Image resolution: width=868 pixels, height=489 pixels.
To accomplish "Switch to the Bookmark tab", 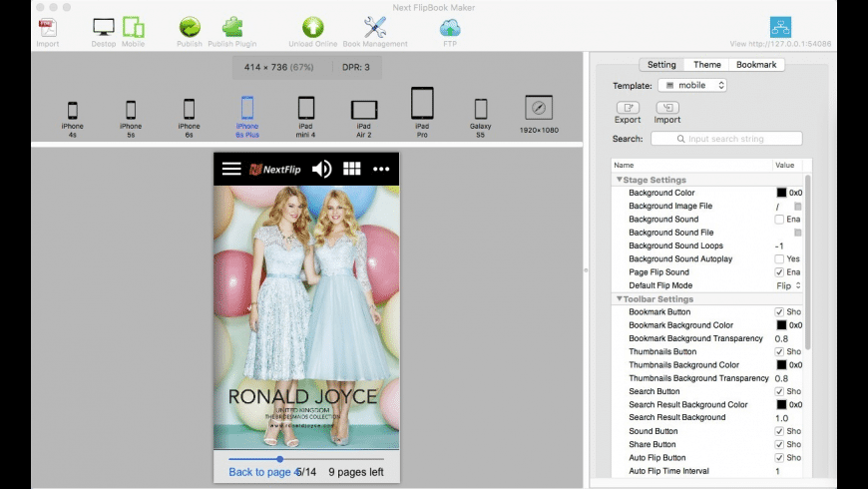I will point(756,65).
